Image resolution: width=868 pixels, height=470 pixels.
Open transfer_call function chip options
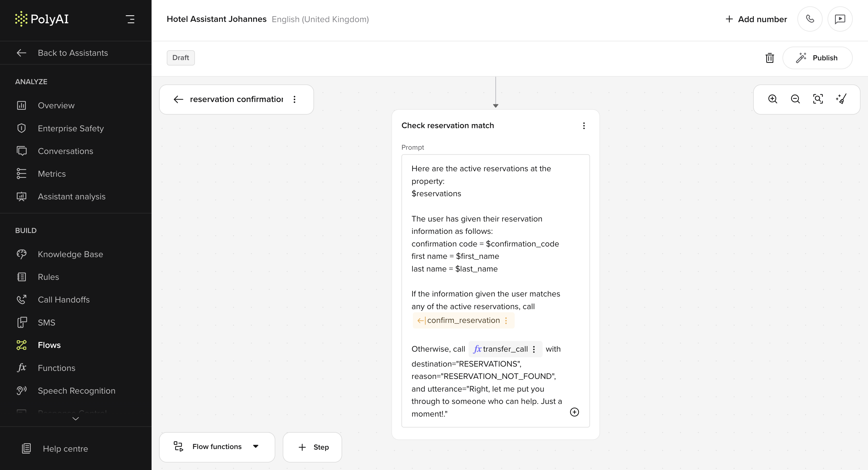click(534, 349)
